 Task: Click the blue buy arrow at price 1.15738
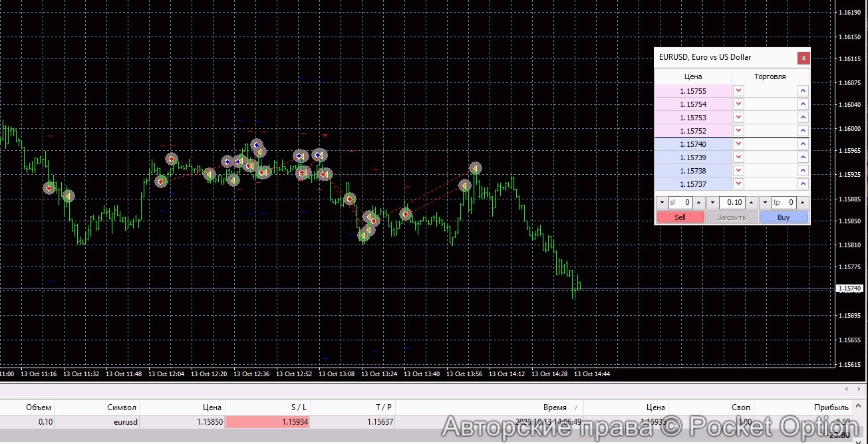pyautogui.click(x=803, y=171)
